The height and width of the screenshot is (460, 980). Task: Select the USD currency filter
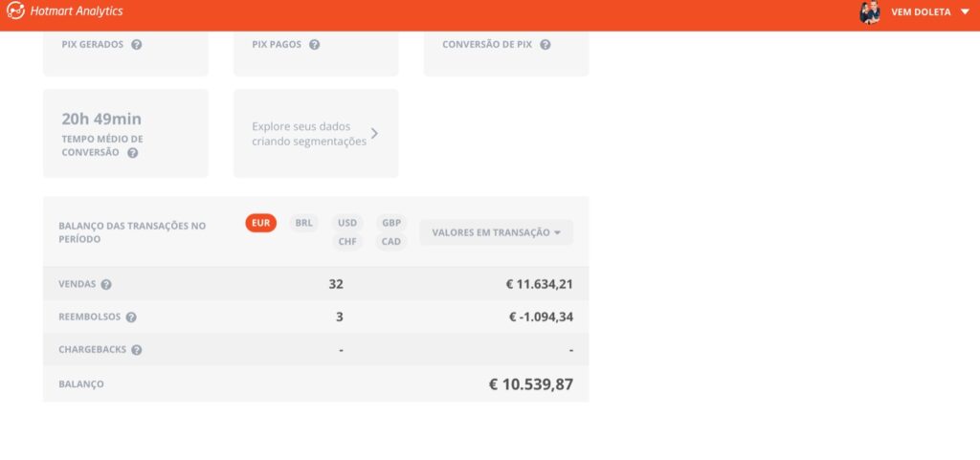pos(347,223)
